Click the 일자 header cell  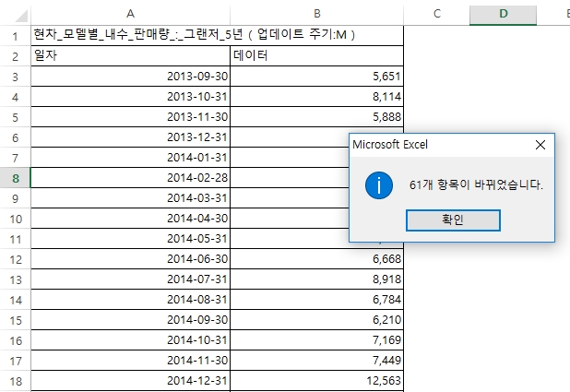point(130,56)
